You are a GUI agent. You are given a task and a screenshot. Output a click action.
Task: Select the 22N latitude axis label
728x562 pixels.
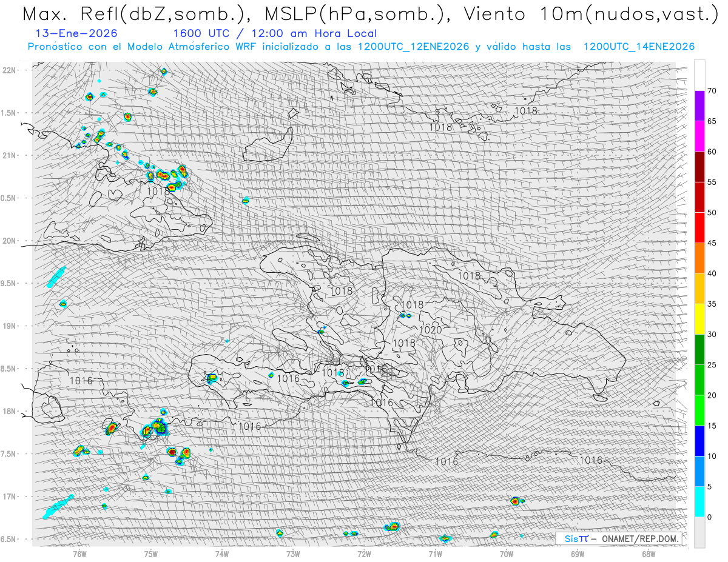point(9,70)
